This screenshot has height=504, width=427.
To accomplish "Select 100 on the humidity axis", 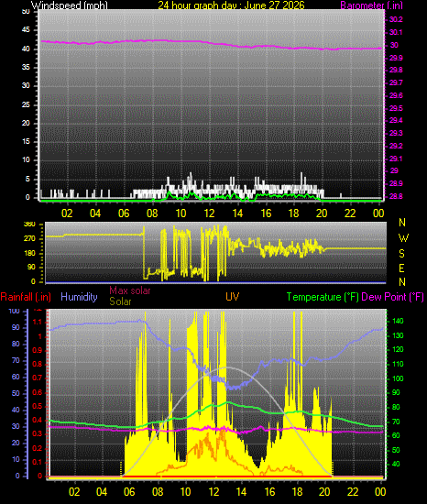I will tap(14, 312).
